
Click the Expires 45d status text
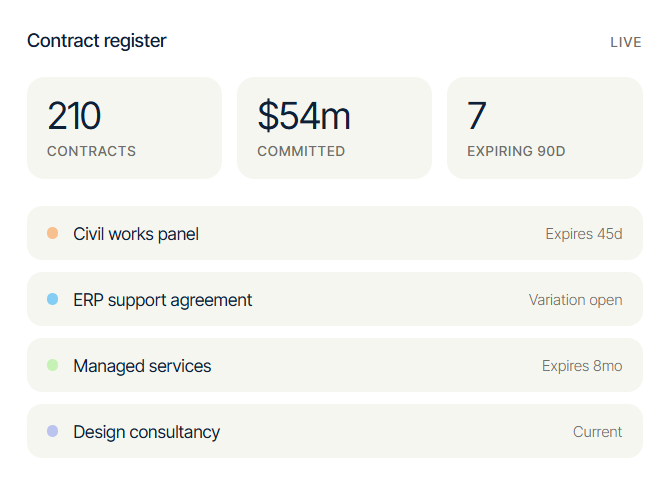(584, 234)
